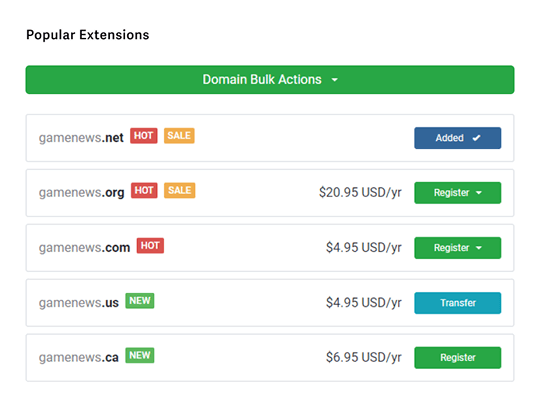540x408 pixels.
Task: Click the HOT badge next to gamenews.net
Action: coord(144,136)
